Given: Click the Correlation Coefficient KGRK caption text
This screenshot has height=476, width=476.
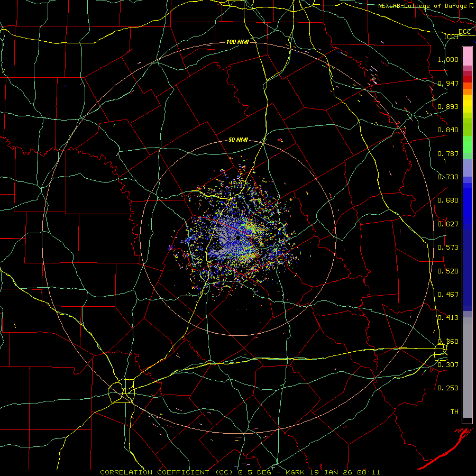Looking at the screenshot, I should [x=240, y=472].
